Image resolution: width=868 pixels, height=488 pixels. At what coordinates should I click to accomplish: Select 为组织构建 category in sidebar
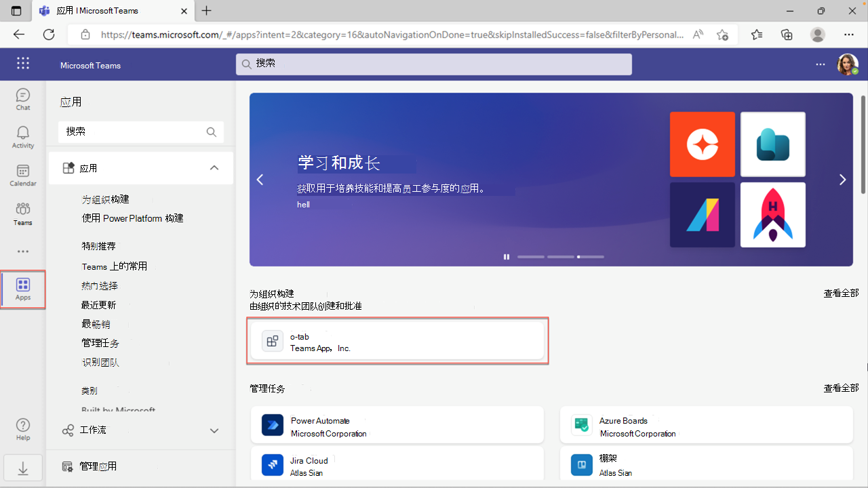pos(106,199)
